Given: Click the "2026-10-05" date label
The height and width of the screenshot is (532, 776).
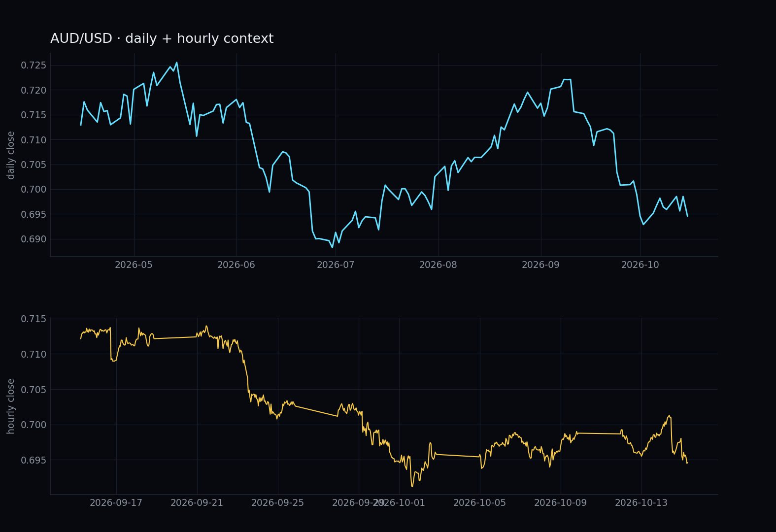Looking at the screenshot, I should [x=480, y=502].
